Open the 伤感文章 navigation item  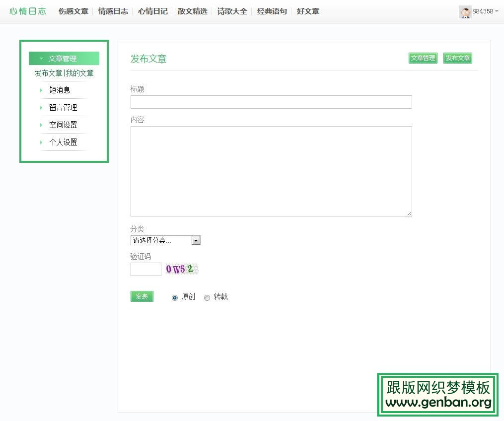(x=73, y=11)
